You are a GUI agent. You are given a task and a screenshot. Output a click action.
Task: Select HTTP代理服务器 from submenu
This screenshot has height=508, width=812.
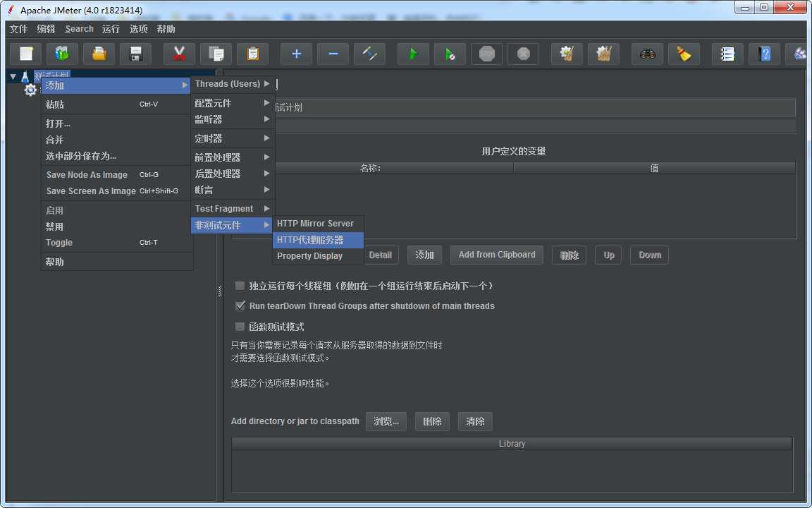tap(318, 240)
